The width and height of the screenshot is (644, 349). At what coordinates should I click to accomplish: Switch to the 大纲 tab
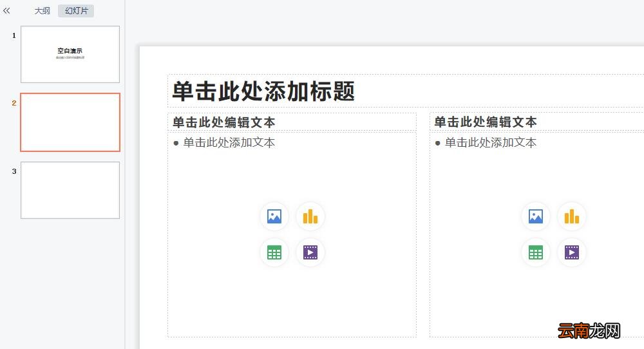[42, 11]
